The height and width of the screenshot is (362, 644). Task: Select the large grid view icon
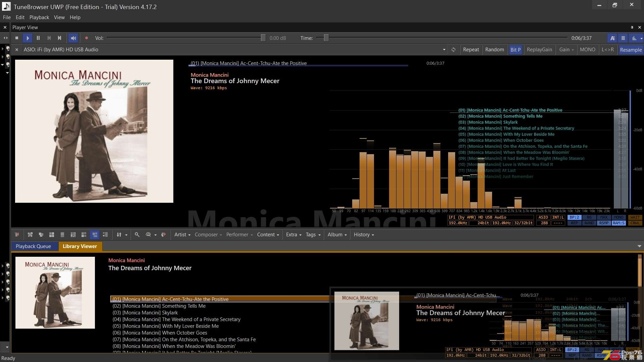click(52, 235)
